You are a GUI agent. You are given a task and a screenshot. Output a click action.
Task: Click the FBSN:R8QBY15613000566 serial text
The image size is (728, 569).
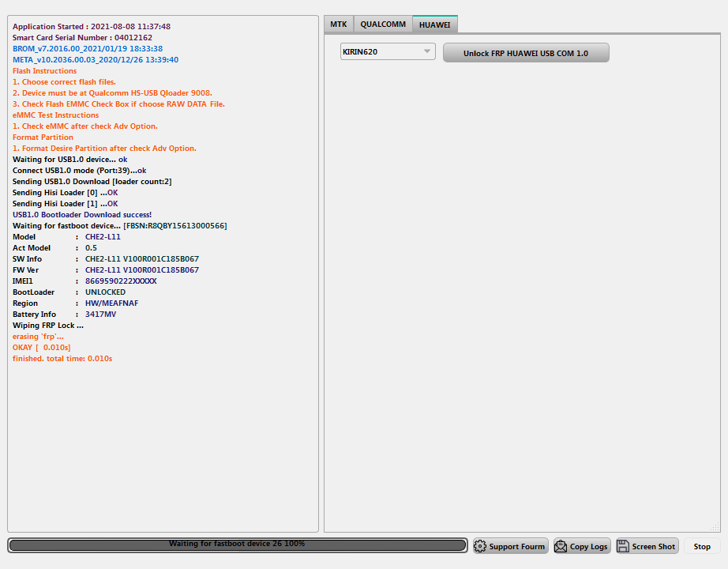(x=175, y=226)
